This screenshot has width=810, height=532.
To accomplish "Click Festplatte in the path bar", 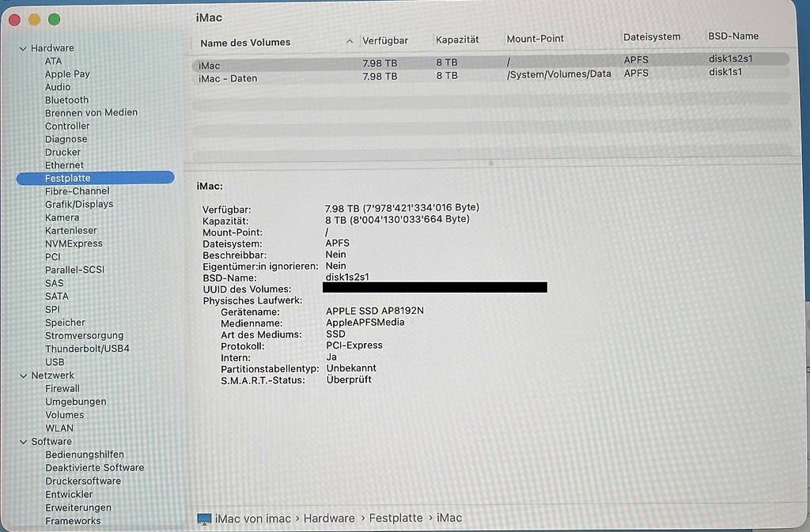I will 396,518.
